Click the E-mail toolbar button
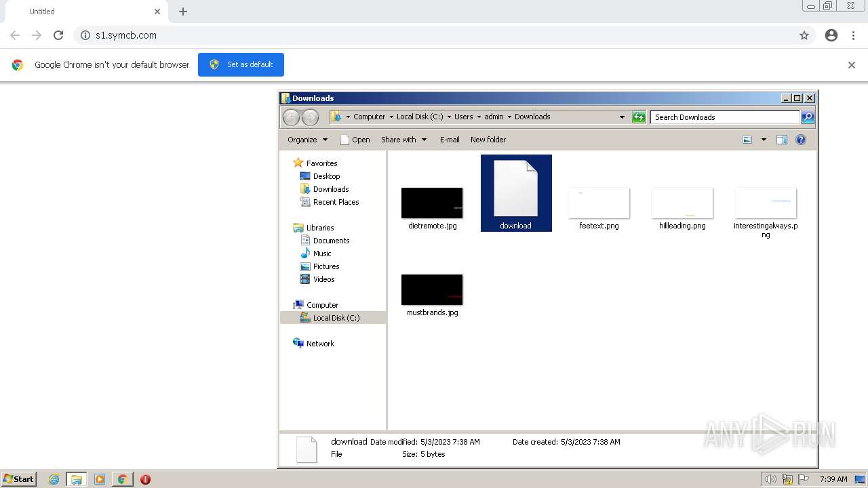This screenshot has height=488, width=868. tap(450, 140)
